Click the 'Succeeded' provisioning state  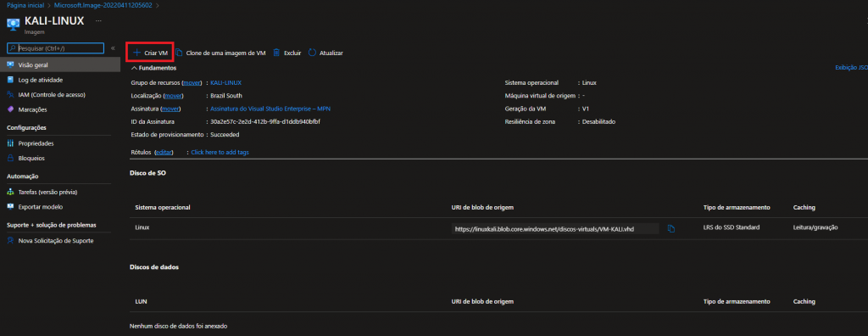tap(225, 135)
